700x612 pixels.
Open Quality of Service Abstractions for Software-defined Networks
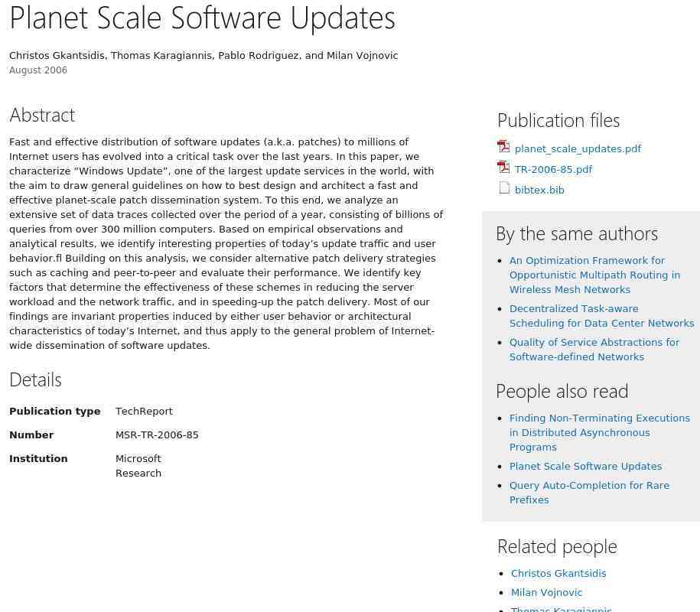[x=594, y=350]
